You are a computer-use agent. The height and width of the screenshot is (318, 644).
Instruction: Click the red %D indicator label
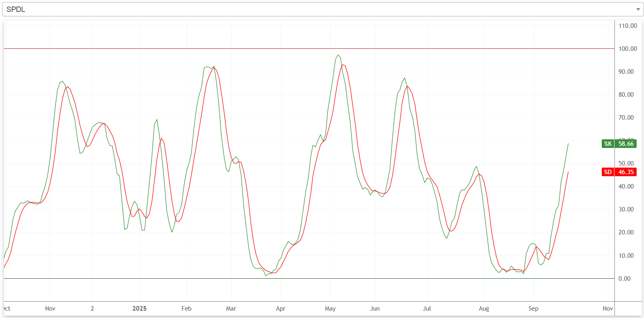click(607, 172)
